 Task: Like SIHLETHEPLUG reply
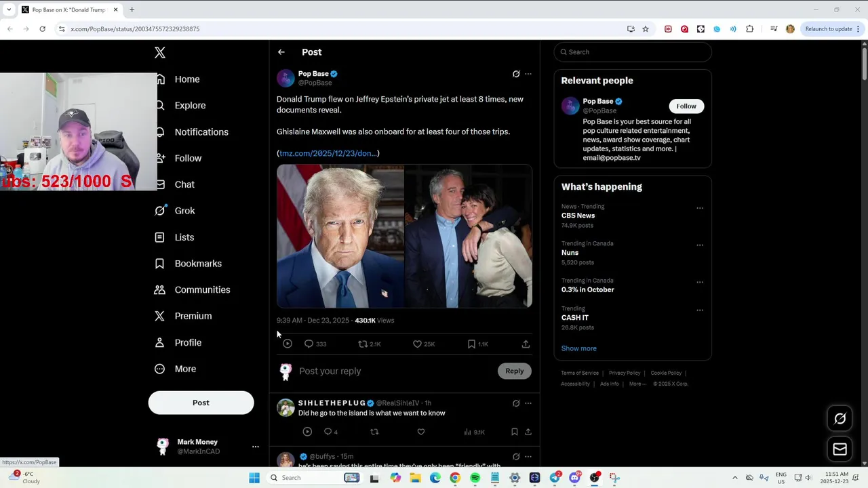click(x=421, y=432)
